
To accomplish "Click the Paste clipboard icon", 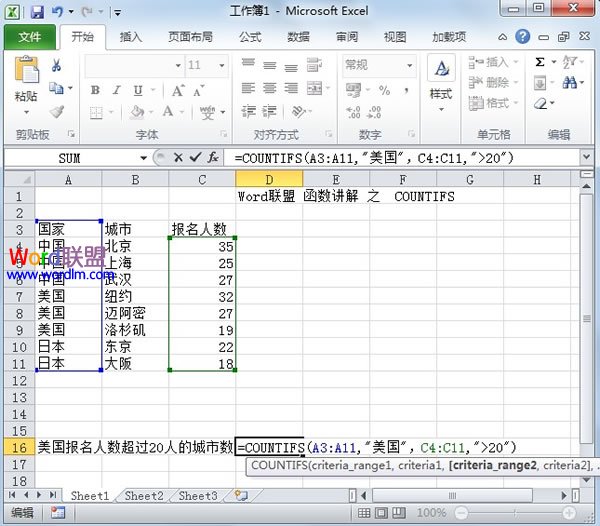I will pyautogui.click(x=26, y=75).
